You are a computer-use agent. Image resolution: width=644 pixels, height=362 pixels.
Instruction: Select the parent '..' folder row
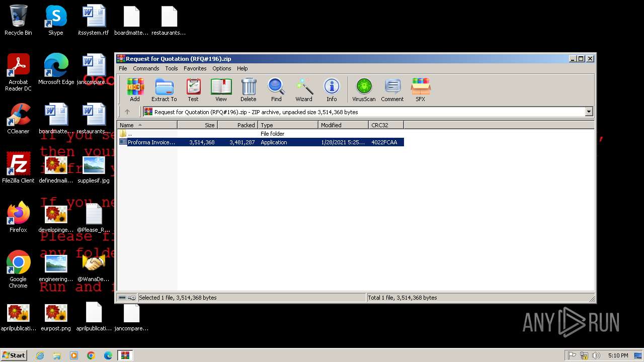click(x=261, y=134)
